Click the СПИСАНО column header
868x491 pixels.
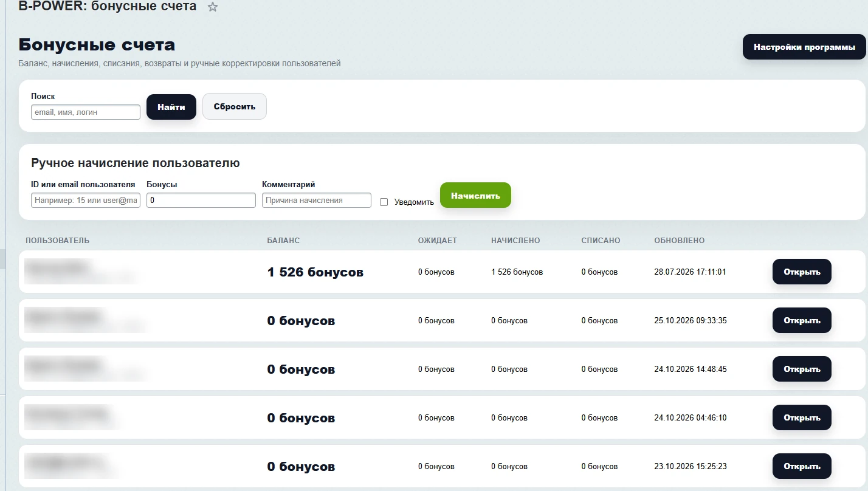[x=601, y=241]
